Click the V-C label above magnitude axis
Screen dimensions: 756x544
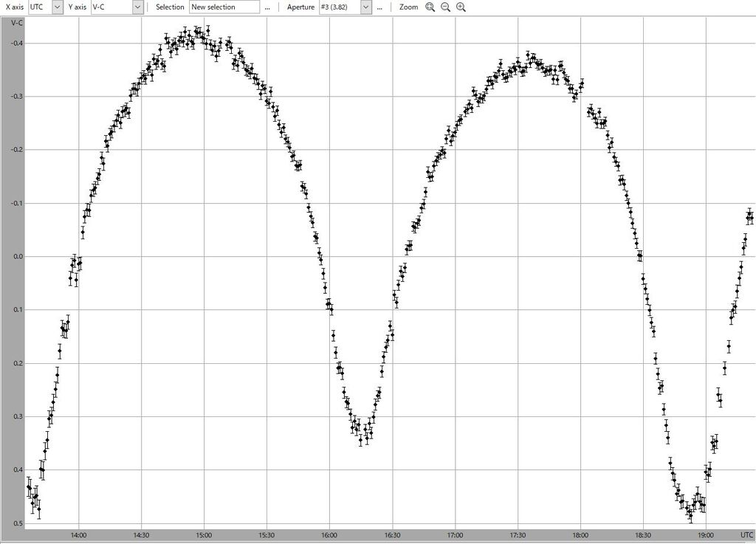pyautogui.click(x=16, y=23)
